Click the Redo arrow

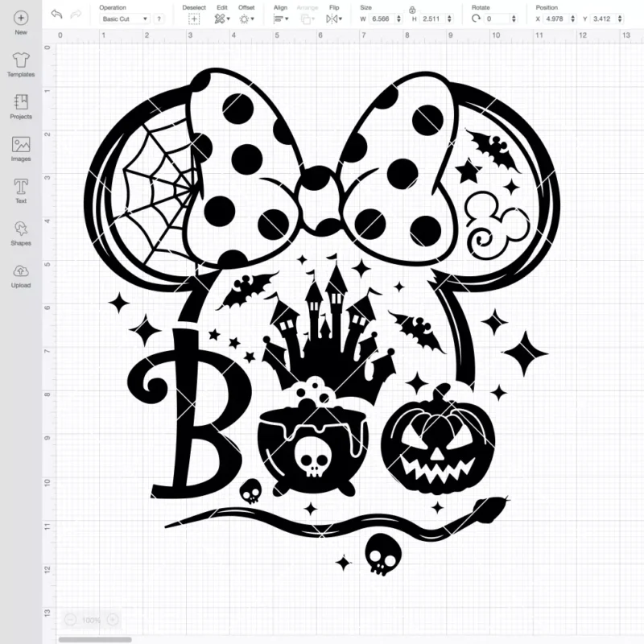click(x=76, y=14)
